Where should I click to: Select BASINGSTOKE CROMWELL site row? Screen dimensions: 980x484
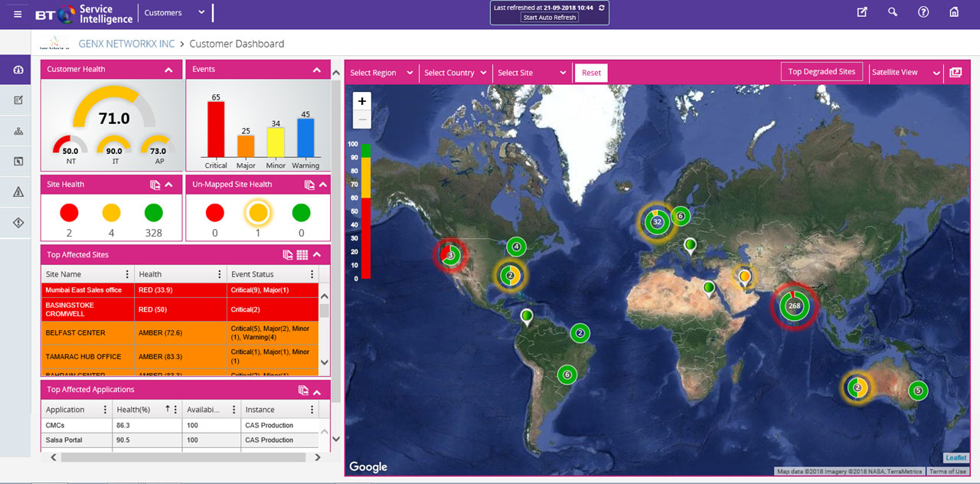[x=180, y=309]
